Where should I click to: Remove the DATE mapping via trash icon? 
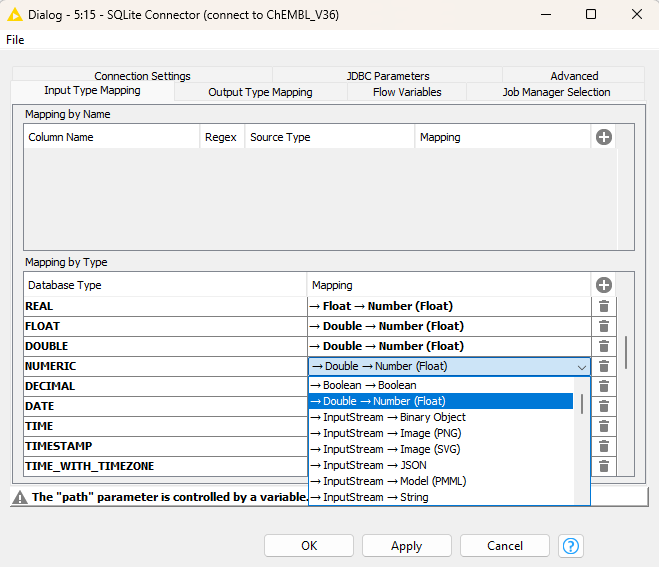click(x=604, y=406)
